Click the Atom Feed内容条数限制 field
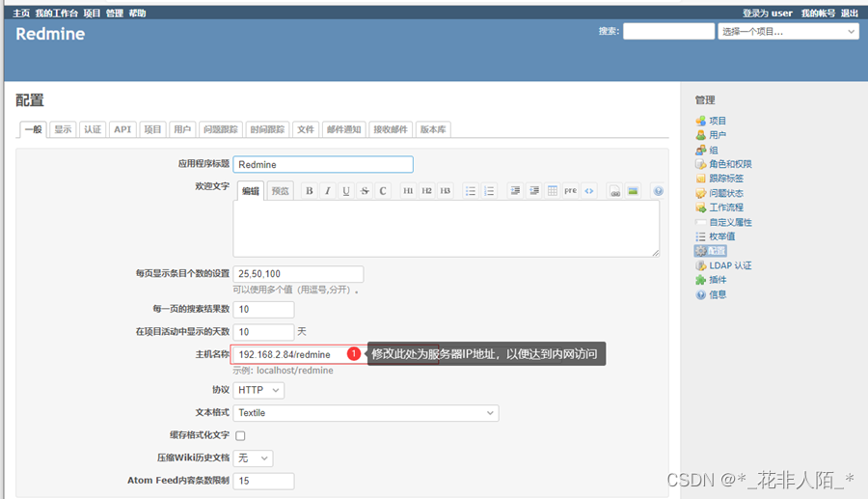Image resolution: width=868 pixels, height=499 pixels. point(263,482)
